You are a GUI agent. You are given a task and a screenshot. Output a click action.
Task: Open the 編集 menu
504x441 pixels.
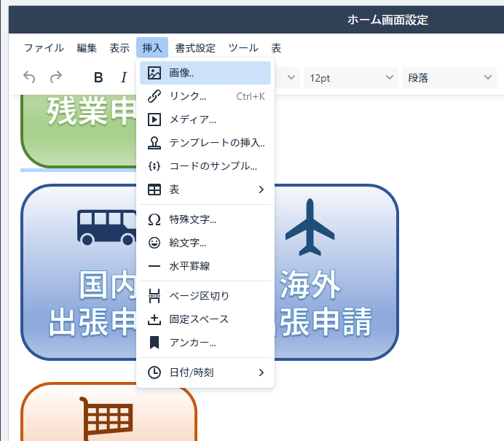87,48
